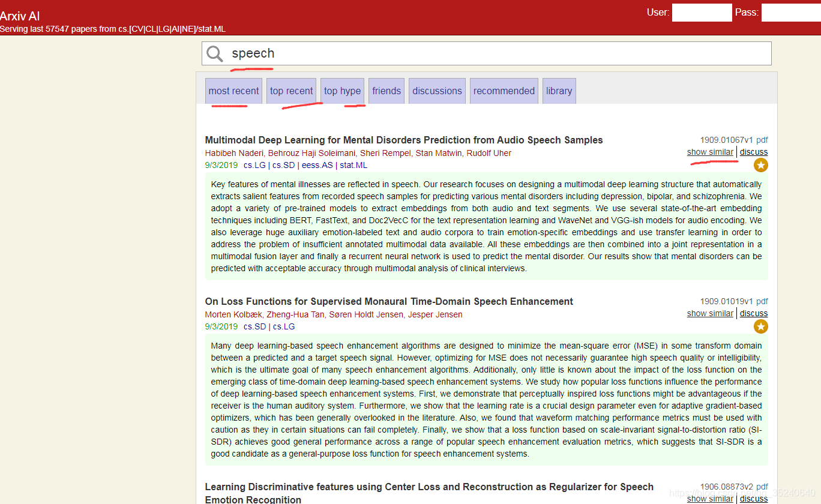Filter by cs.LG on the Loss Functions paper
Image resolution: width=821 pixels, height=504 pixels.
click(284, 326)
